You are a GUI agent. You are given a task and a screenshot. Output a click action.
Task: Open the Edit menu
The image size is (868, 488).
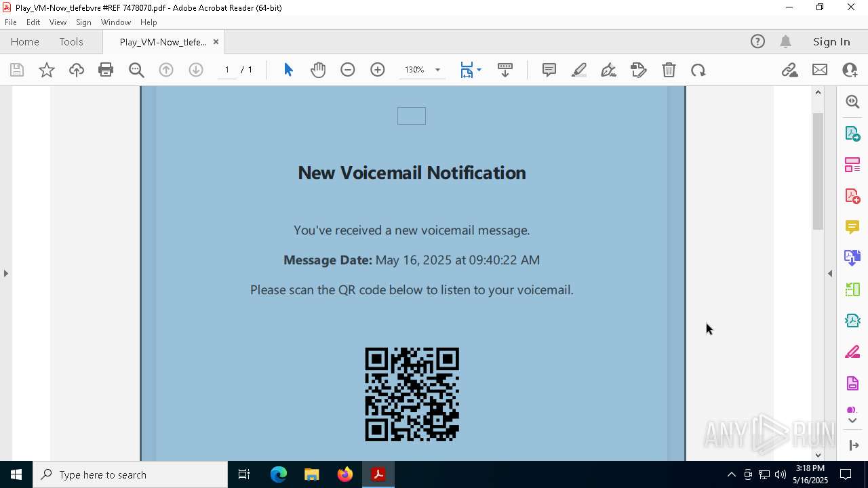pos(33,22)
